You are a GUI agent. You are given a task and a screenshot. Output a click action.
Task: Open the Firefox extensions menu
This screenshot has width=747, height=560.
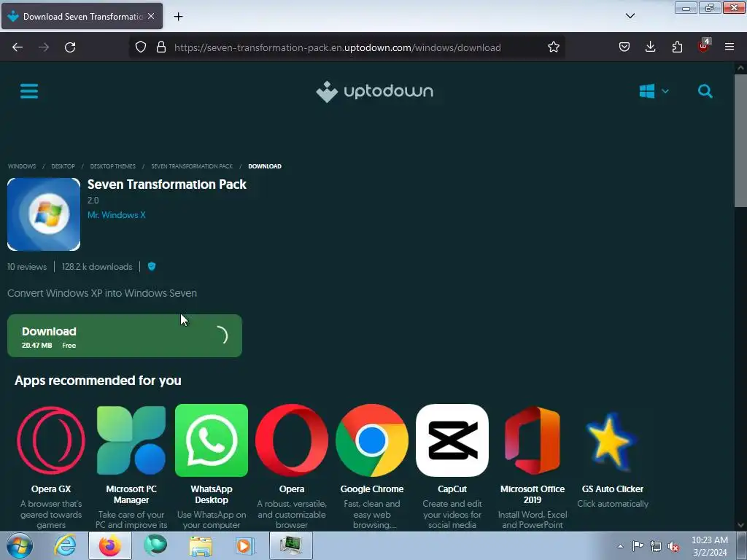[x=677, y=47]
